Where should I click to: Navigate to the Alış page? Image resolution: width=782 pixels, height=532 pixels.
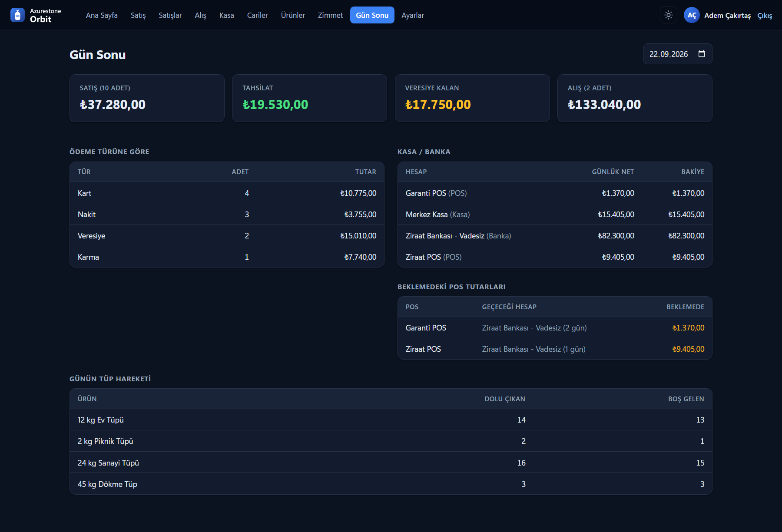(200, 15)
